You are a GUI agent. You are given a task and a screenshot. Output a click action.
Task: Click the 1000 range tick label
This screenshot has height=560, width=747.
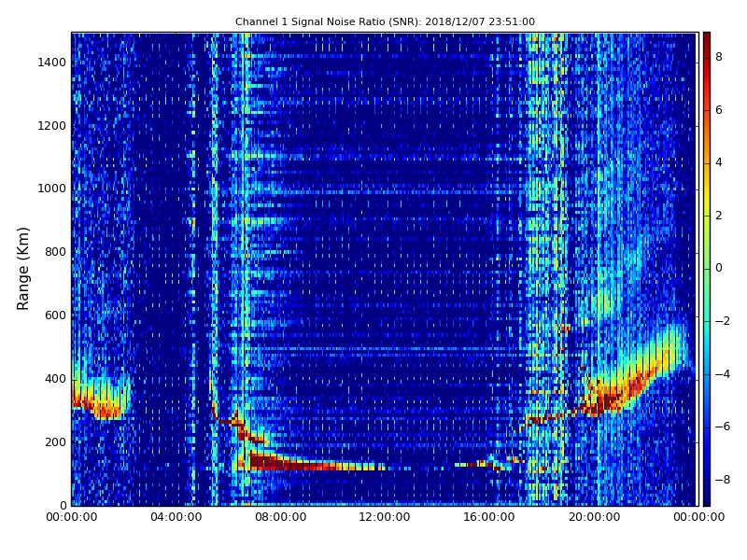pos(52,189)
